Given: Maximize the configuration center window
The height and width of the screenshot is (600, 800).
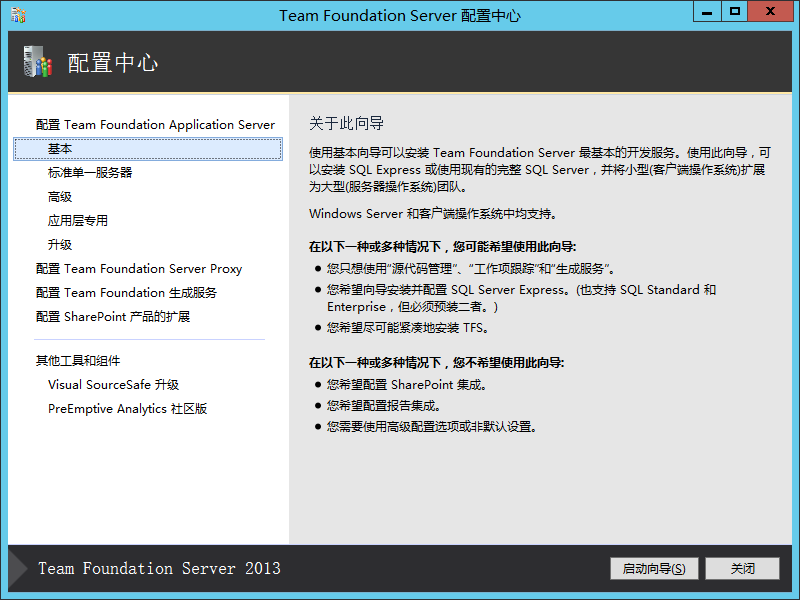Looking at the screenshot, I should tap(735, 12).
